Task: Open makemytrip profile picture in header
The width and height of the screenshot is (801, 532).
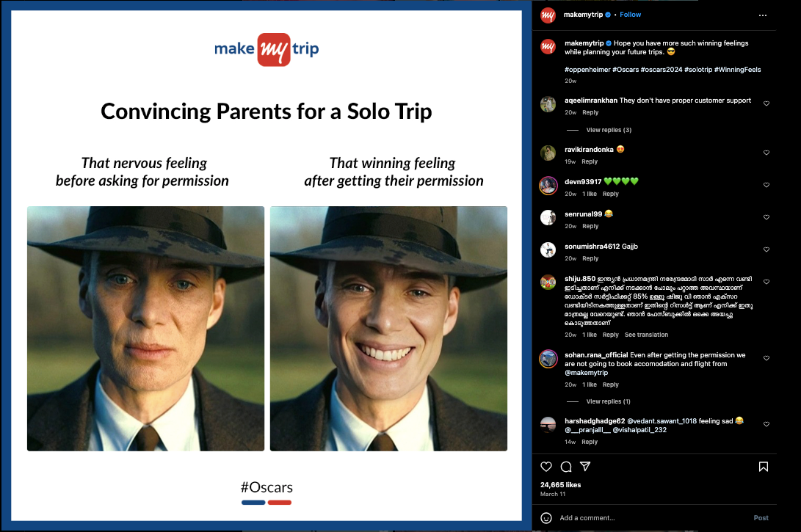Action: coord(548,15)
